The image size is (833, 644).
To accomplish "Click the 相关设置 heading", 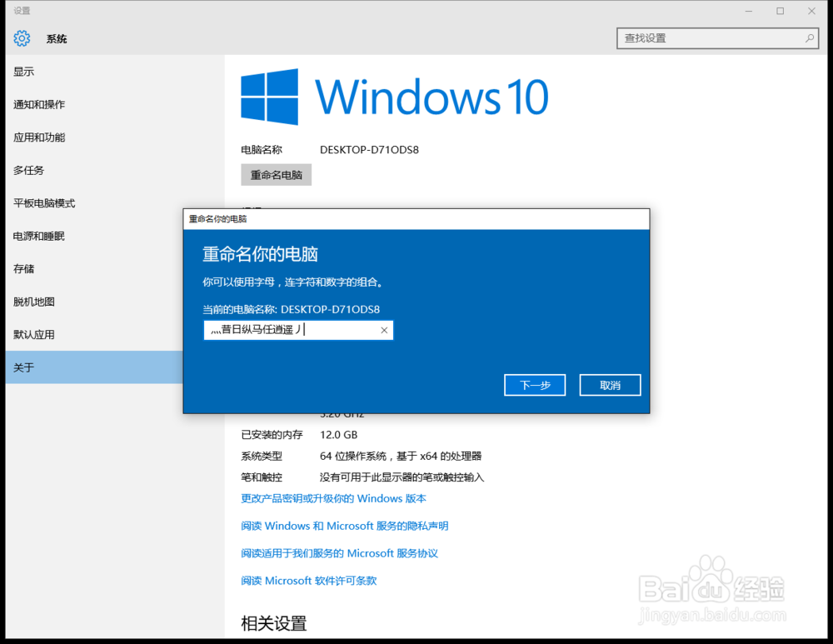I will pyautogui.click(x=273, y=623).
